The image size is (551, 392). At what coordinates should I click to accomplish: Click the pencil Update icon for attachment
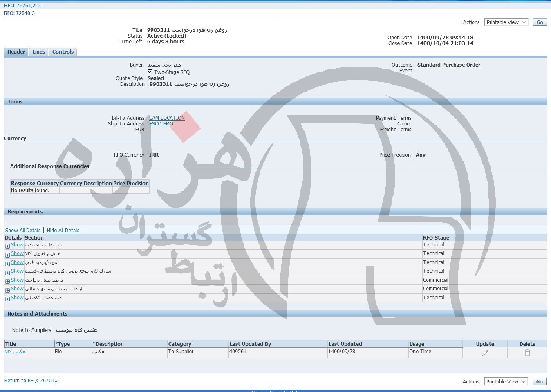[485, 353]
